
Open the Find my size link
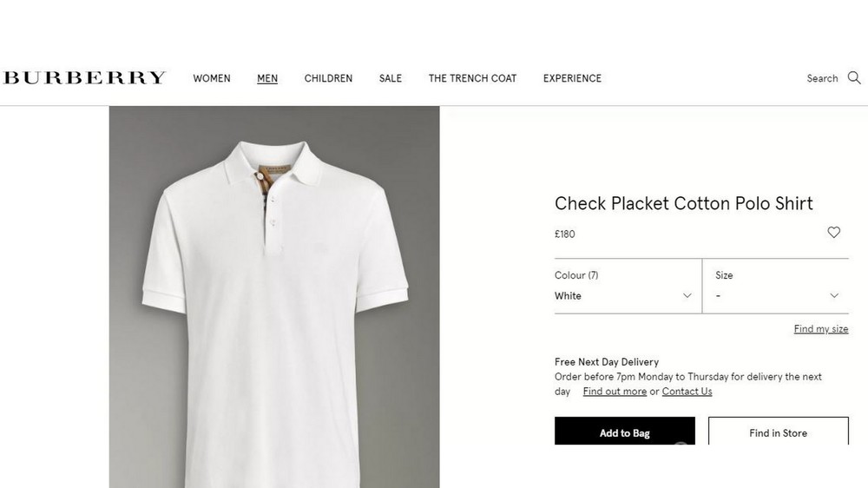tap(820, 329)
